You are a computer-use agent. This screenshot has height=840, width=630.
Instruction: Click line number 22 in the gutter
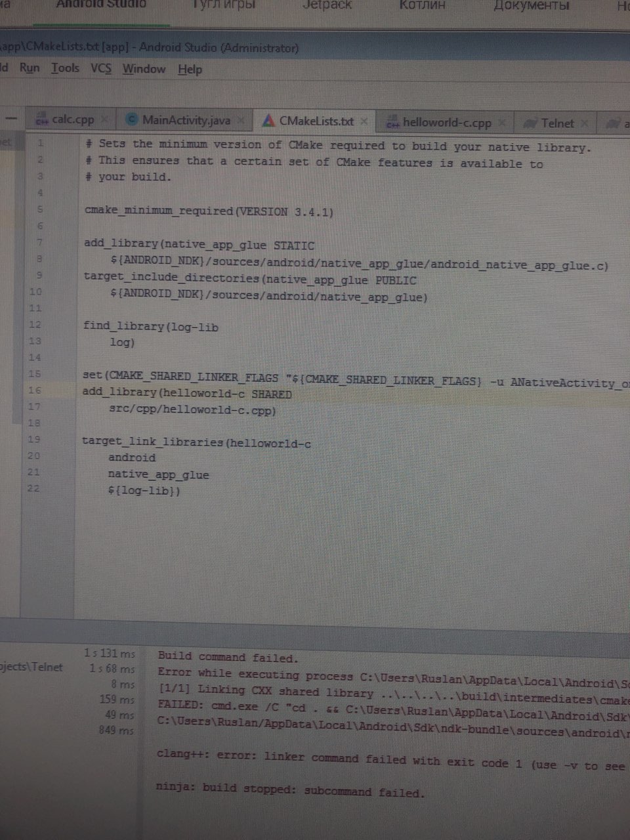[x=33, y=488]
